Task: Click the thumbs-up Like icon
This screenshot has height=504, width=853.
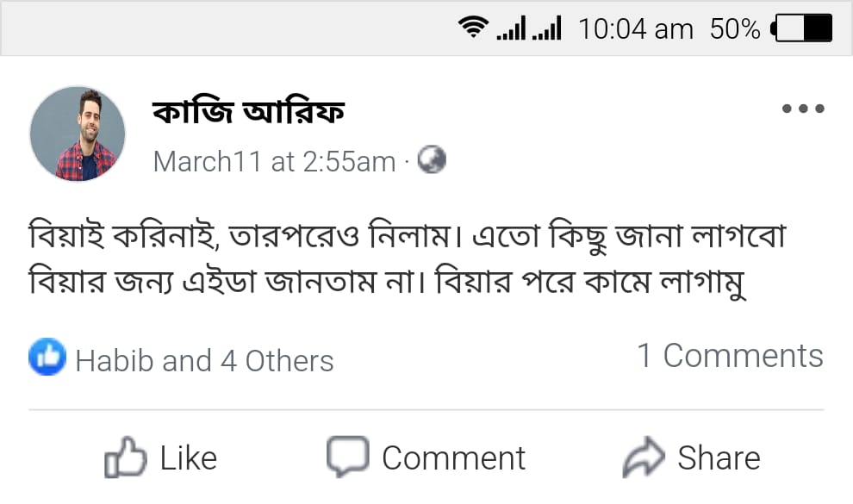Action: [125, 458]
